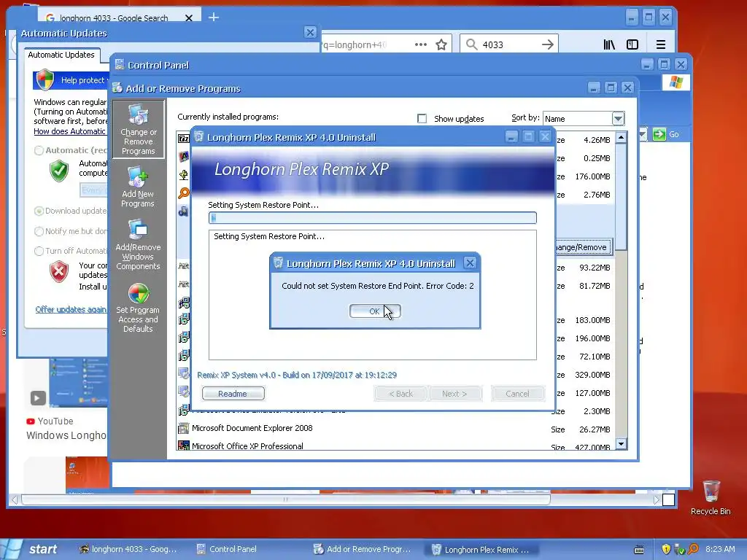Click the 8:23 AM taskbar clock
Screen dimensions: 747x560
pos(720,549)
